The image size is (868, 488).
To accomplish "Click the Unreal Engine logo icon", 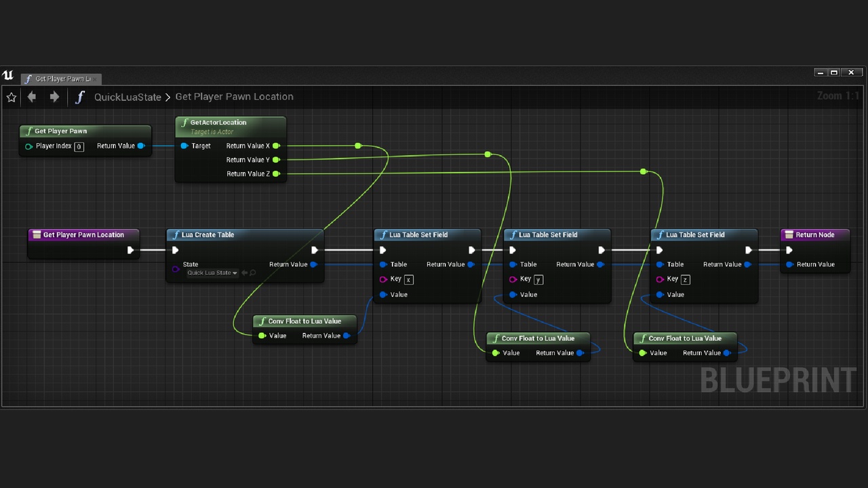I will click(x=8, y=76).
